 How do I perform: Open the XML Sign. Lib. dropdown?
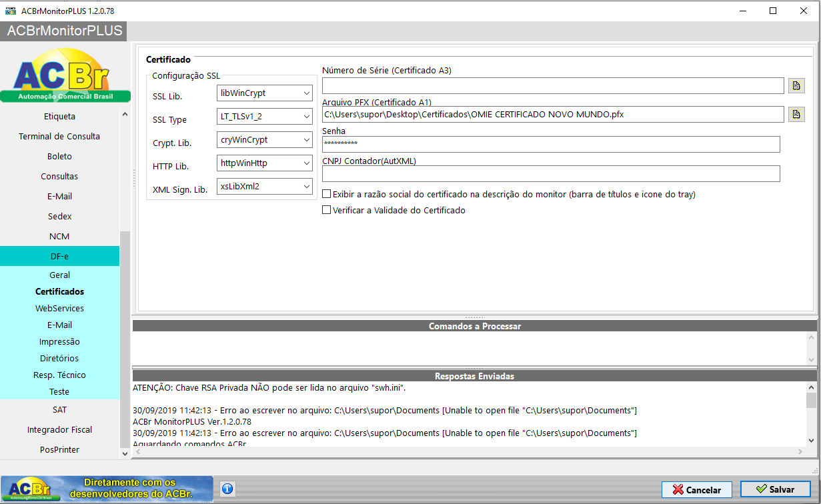265,186
